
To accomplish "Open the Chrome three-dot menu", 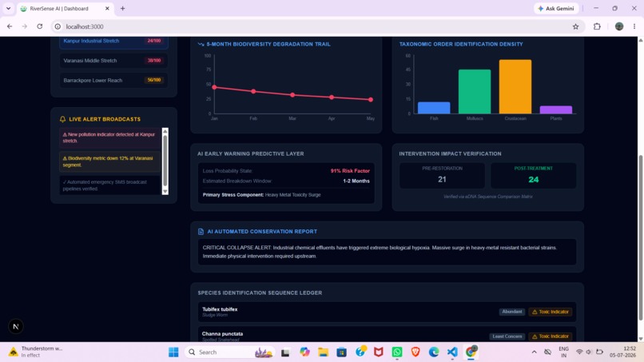I will tap(634, 26).
